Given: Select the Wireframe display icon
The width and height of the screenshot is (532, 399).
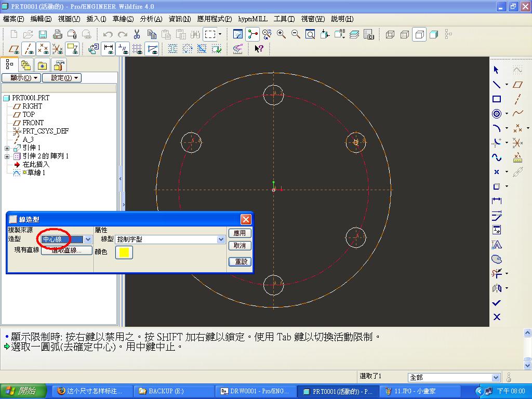Looking at the screenshot, I should point(390,34).
